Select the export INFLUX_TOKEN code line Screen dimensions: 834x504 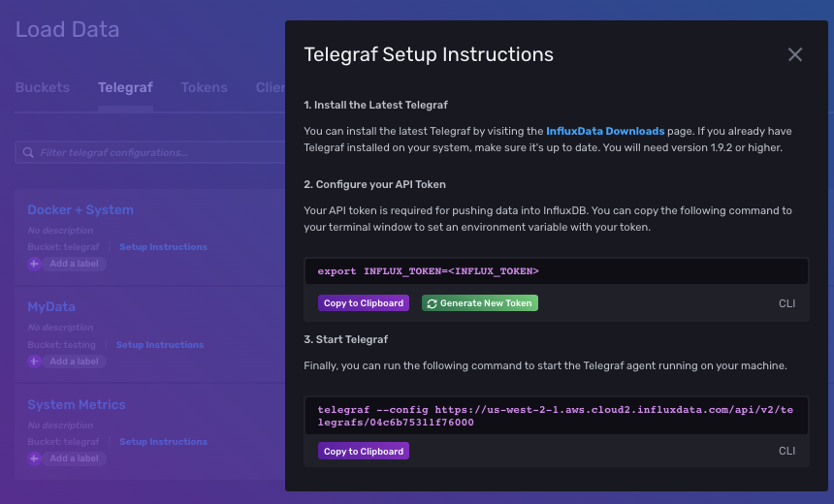click(x=429, y=271)
